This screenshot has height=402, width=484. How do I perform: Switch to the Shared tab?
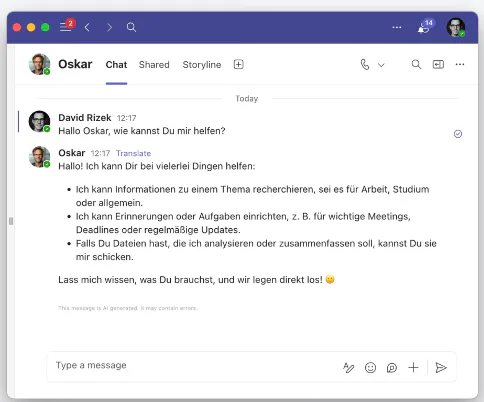point(154,65)
